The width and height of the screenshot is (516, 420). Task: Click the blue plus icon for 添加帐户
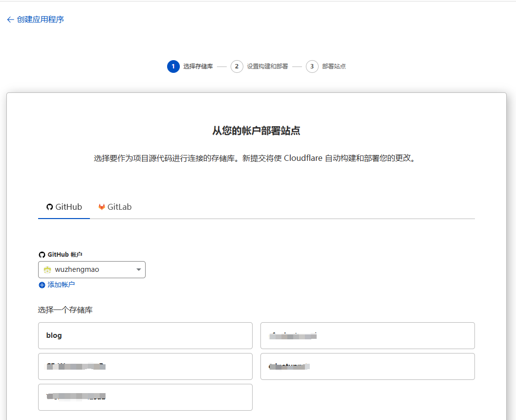(42, 285)
